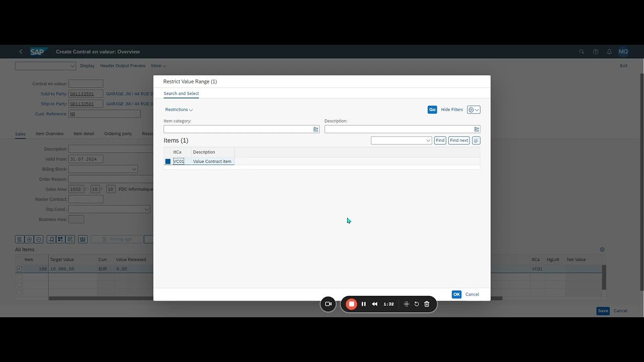Click the deselect all items icon
This screenshot has width=644, height=362.
(x=70, y=239)
